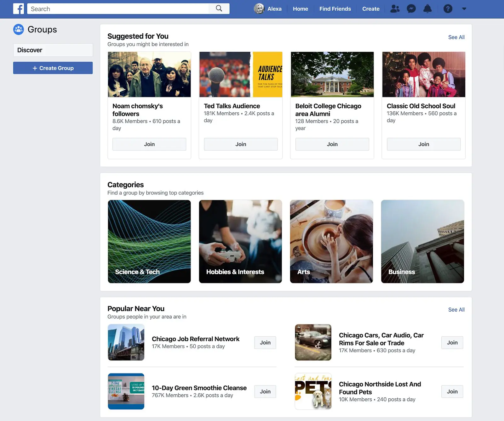Join 10-Day Green Smoothie Cleanse
Screen dimensions: 504x421
click(x=265, y=392)
